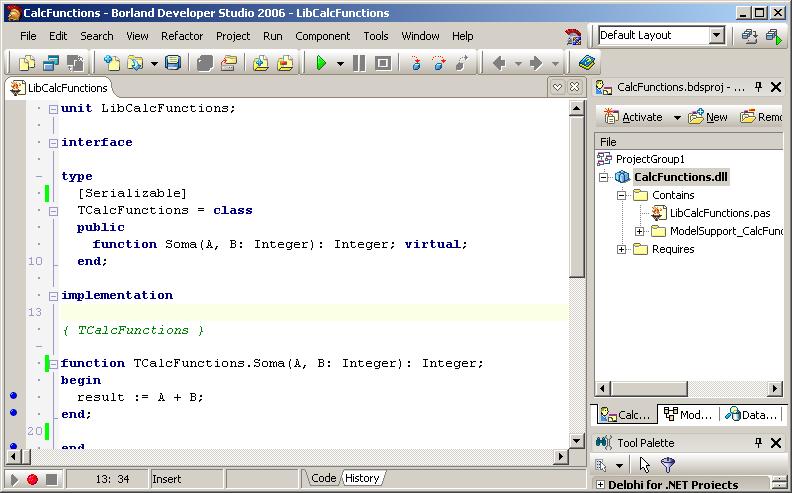The width and height of the screenshot is (792, 493).
Task: Save the current desktop layout icon
Action: point(750,36)
